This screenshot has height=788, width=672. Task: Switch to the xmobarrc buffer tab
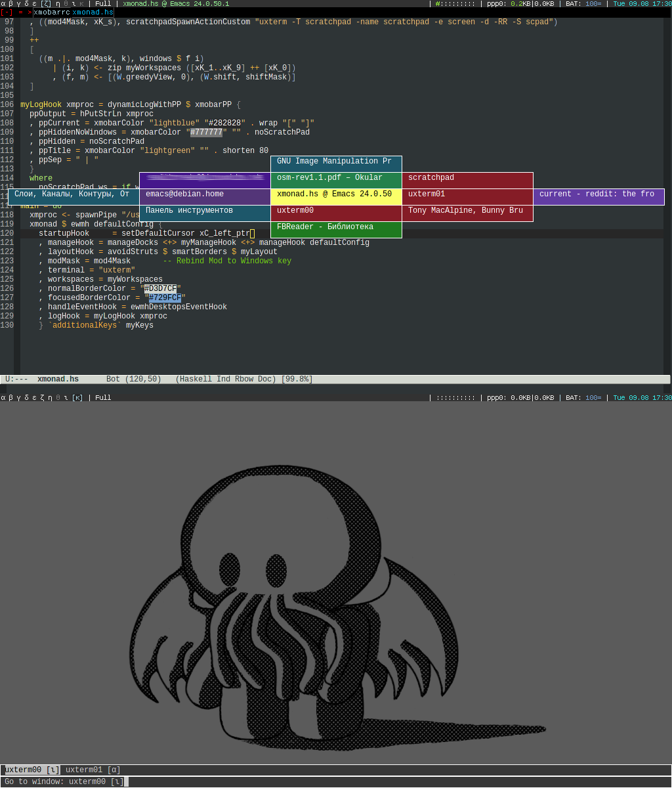coord(51,12)
